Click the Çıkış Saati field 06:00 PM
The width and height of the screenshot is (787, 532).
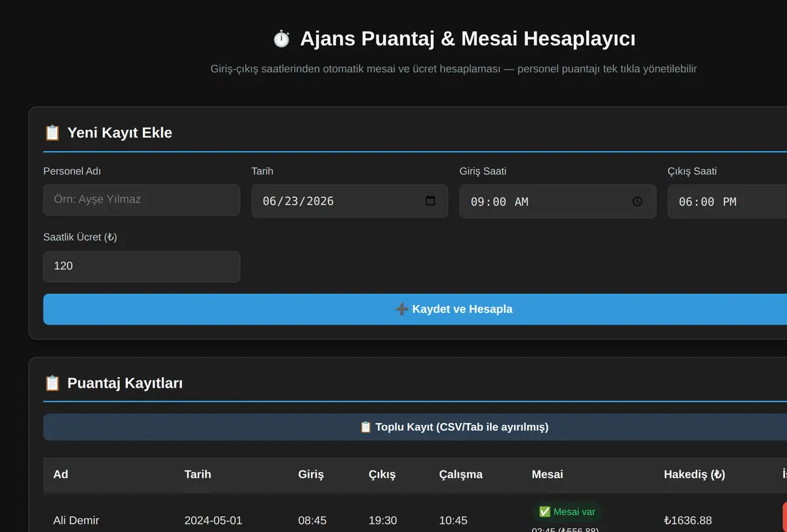[x=727, y=201]
